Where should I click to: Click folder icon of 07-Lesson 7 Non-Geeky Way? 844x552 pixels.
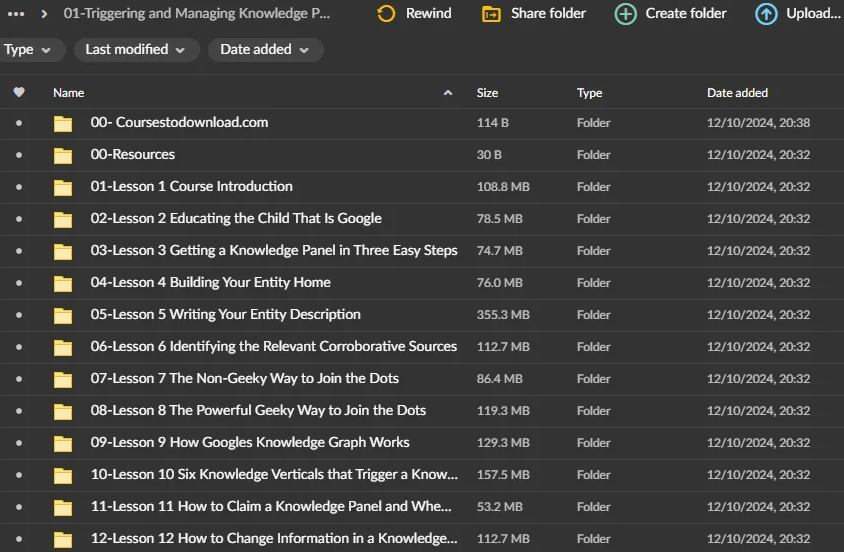tap(63, 379)
